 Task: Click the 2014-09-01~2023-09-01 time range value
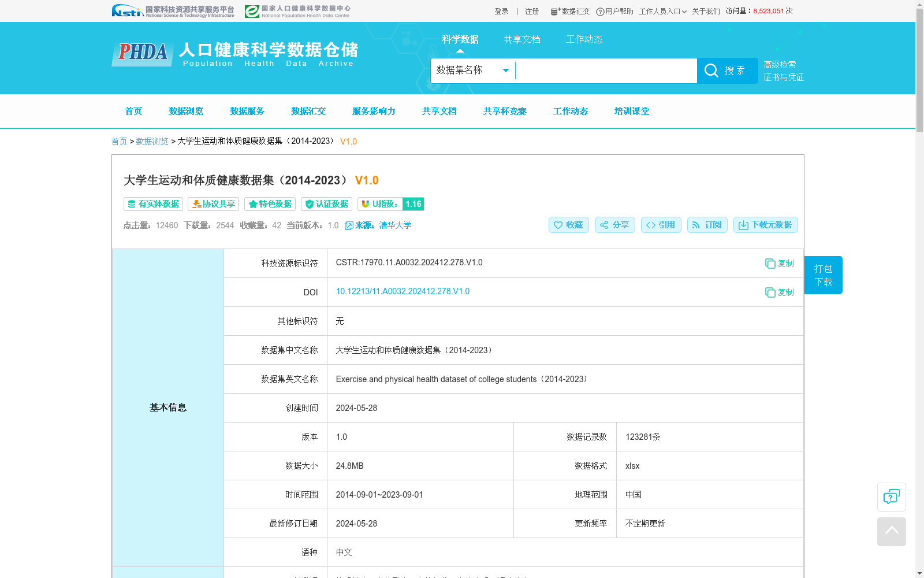[x=379, y=495]
